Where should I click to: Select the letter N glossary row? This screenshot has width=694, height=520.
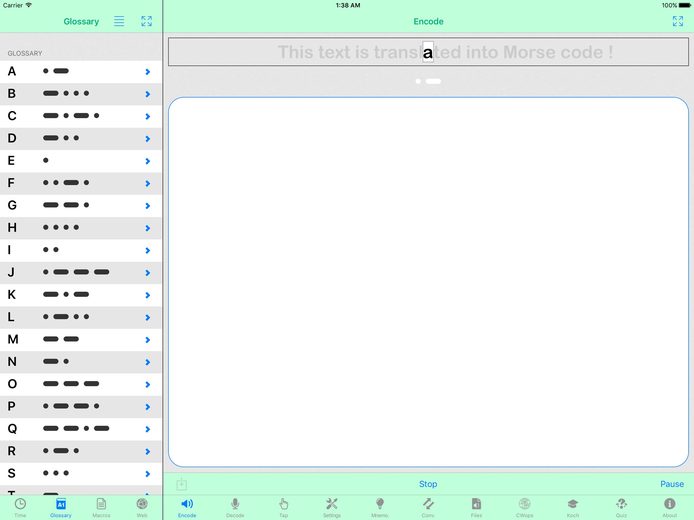81,362
